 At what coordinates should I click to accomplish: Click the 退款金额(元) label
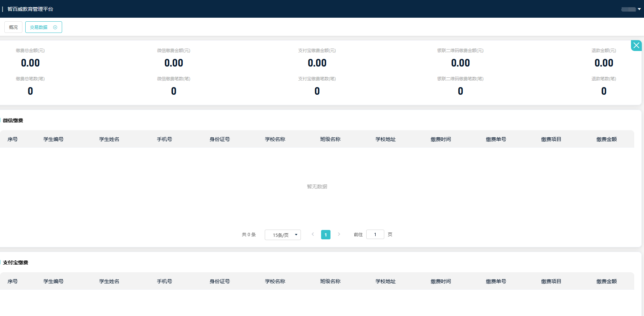604,51
